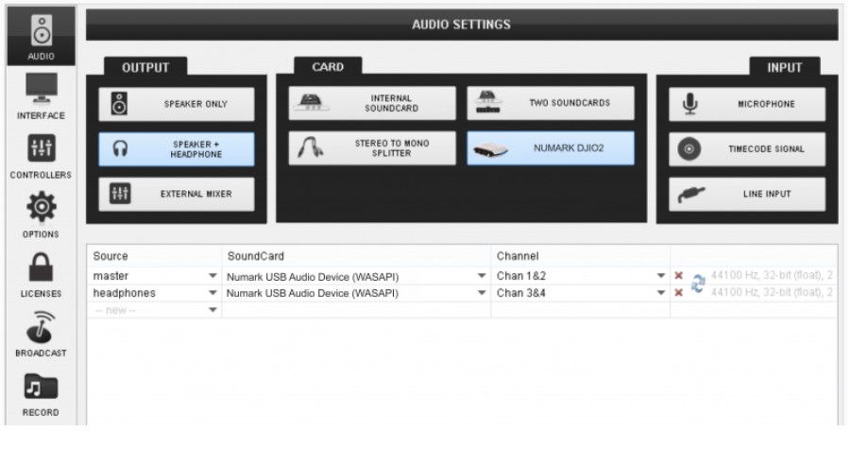The height and width of the screenshot is (450, 868).
Task: Click the OUTPUT tab header
Action: click(x=145, y=68)
